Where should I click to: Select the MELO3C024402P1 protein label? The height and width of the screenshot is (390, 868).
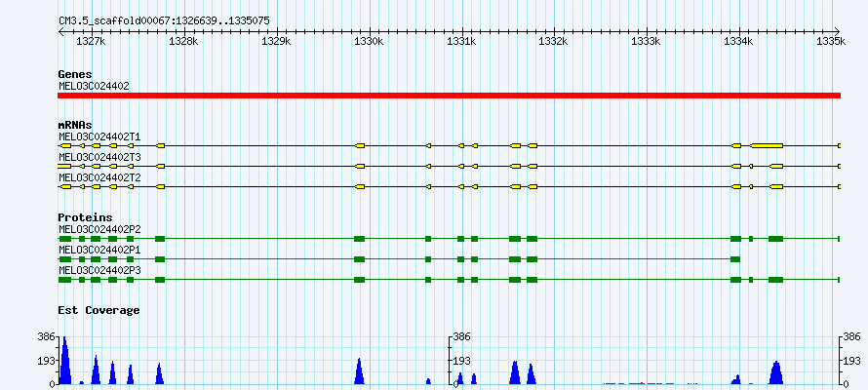coord(99,250)
